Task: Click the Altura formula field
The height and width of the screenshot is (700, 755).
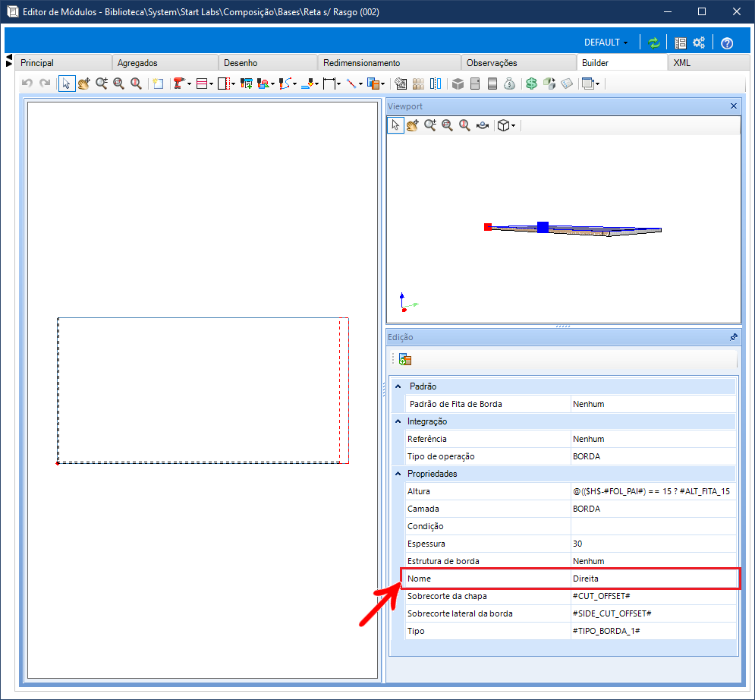Action: click(x=653, y=491)
